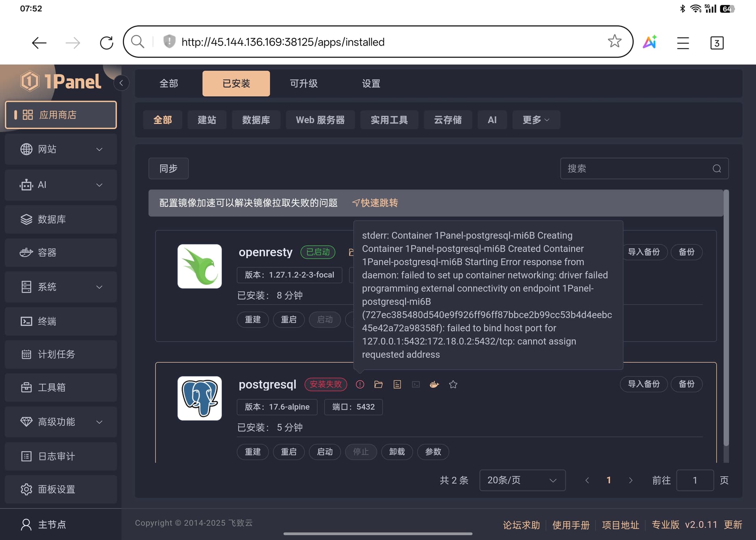Filter by 实用工具 category

[x=389, y=120]
